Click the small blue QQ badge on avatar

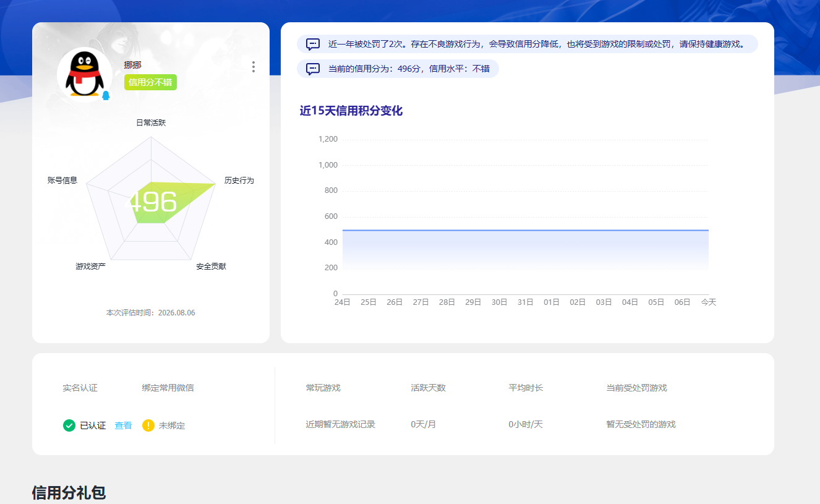[106, 95]
